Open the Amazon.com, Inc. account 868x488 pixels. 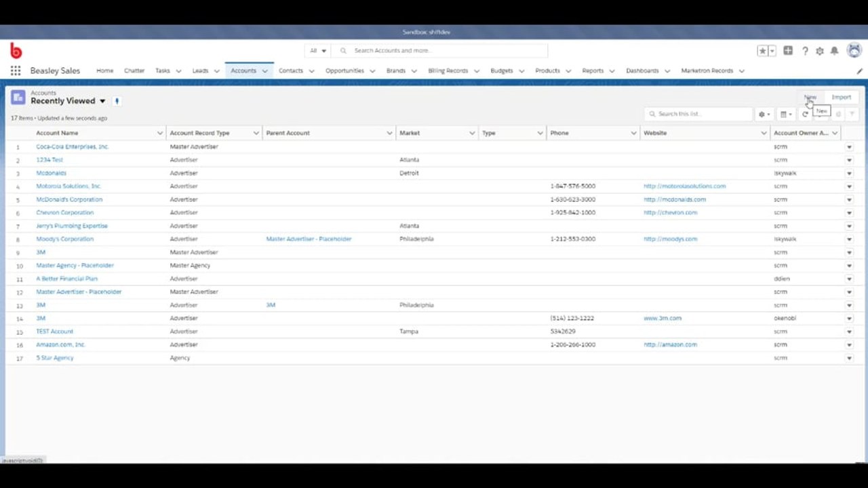click(x=60, y=345)
